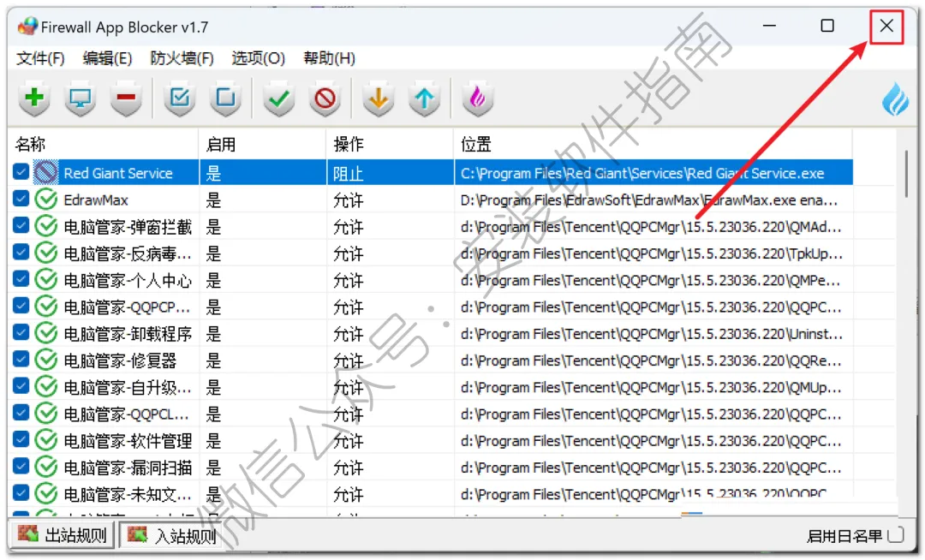Toggle checkbox for 电脑管家-QQPCP row
925x560 pixels.
tap(21, 306)
